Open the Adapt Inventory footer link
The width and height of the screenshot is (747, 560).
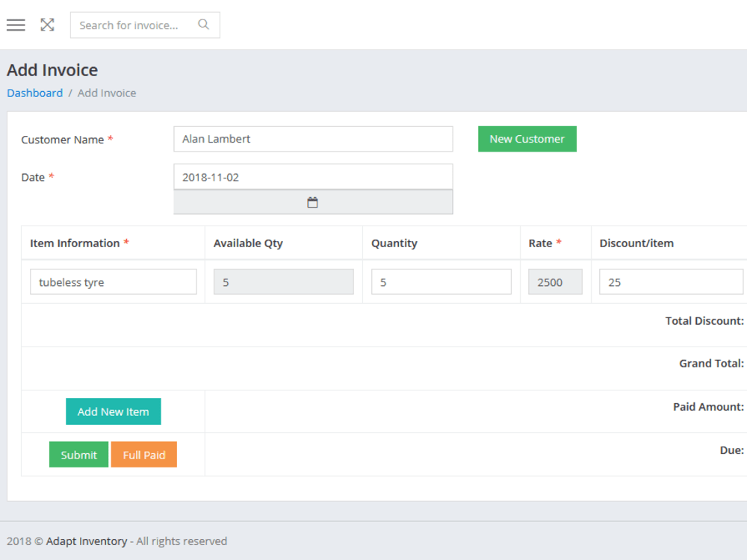click(x=86, y=541)
